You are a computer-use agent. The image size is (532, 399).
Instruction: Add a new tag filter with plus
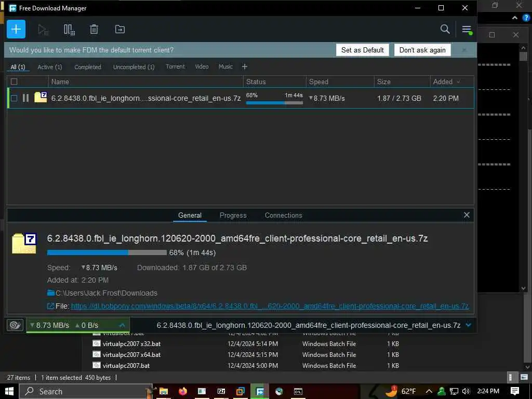[x=245, y=67]
